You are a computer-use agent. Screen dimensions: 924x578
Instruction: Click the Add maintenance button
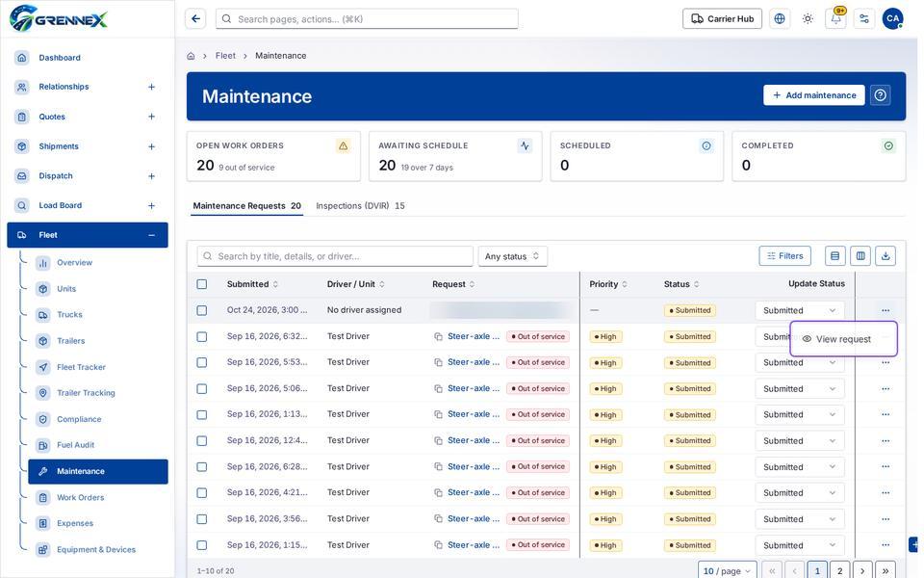[x=814, y=95]
